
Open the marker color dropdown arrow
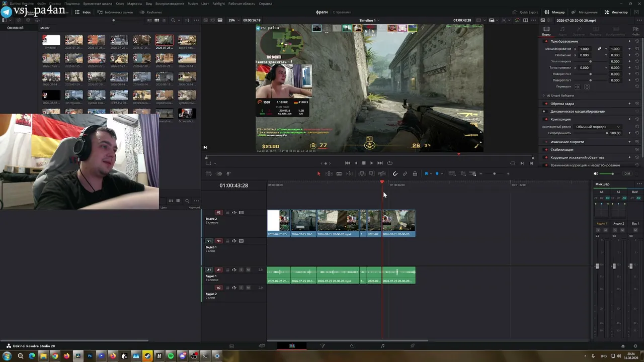[x=442, y=174]
